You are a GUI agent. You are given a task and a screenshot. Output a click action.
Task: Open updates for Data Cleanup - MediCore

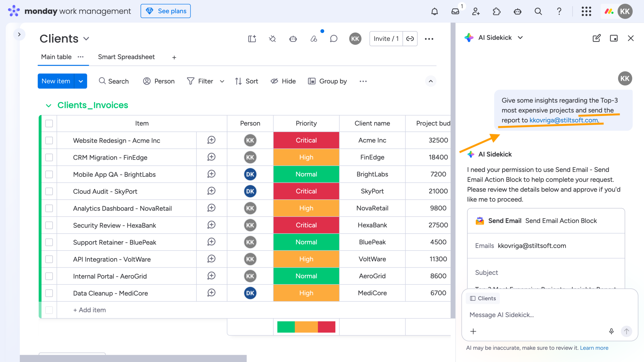click(211, 293)
